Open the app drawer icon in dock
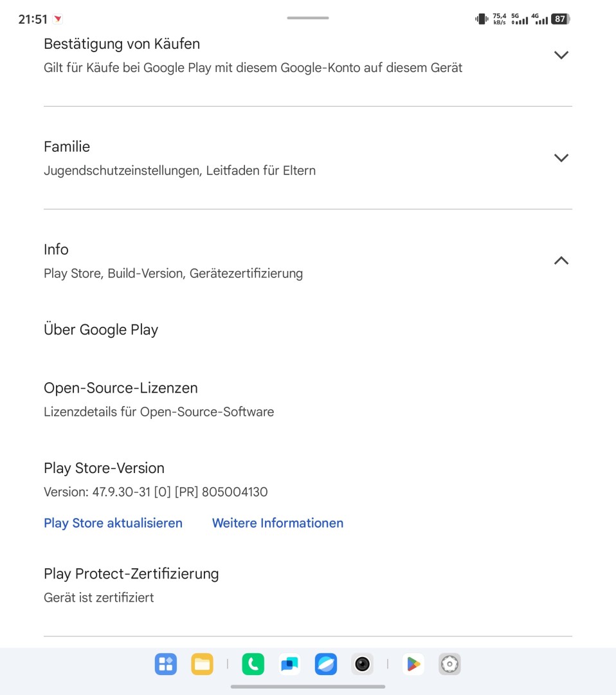The height and width of the screenshot is (695, 616). pyautogui.click(x=165, y=664)
